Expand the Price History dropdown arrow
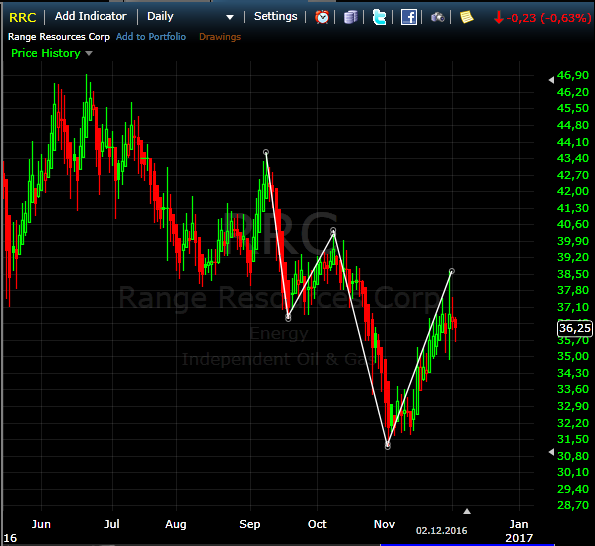This screenshot has width=595, height=546. click(x=89, y=53)
